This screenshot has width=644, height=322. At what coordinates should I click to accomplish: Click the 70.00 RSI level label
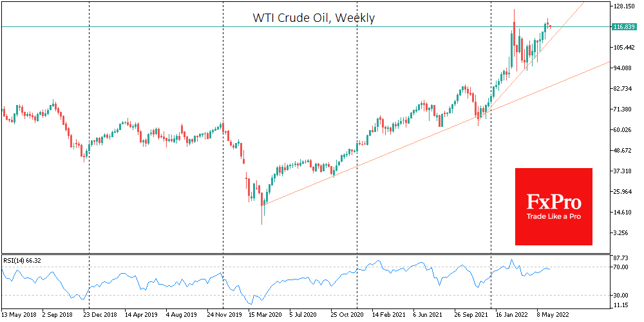(x=621, y=267)
